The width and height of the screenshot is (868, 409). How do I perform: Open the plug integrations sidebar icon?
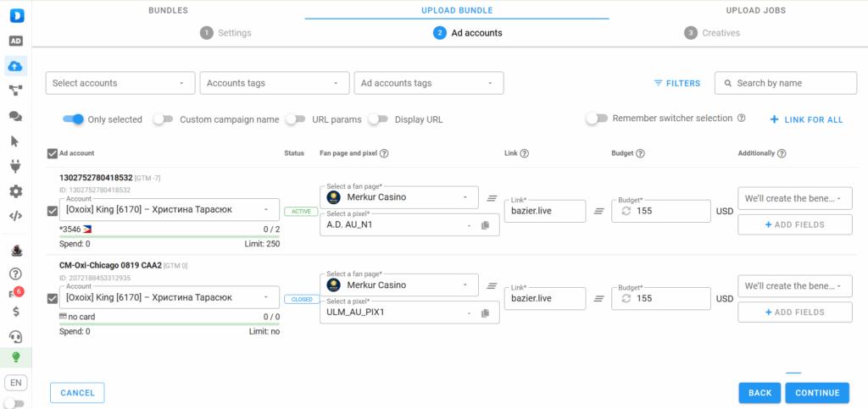pos(15,166)
